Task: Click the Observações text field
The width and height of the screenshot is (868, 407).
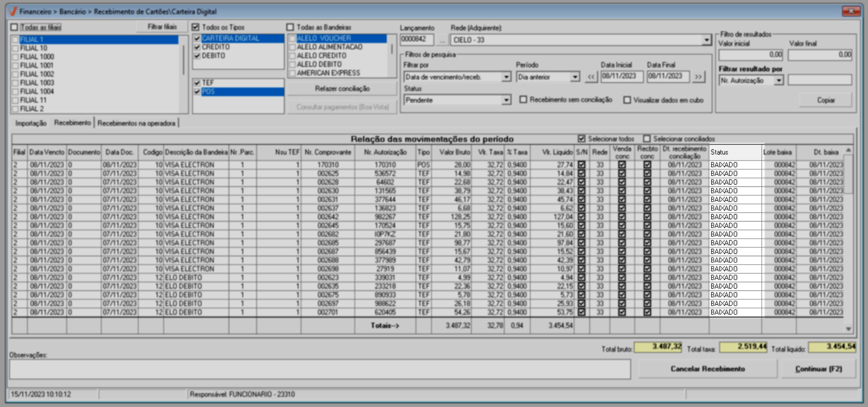Action: (x=320, y=369)
